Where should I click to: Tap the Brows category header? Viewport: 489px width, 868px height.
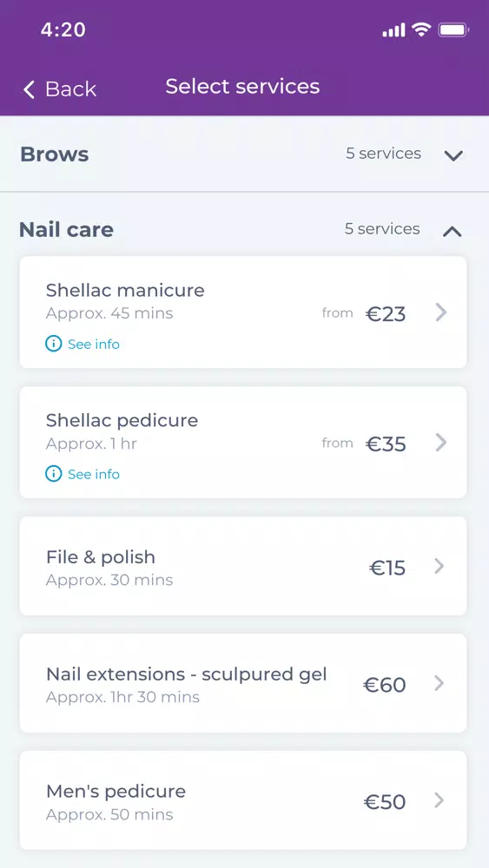point(244,154)
